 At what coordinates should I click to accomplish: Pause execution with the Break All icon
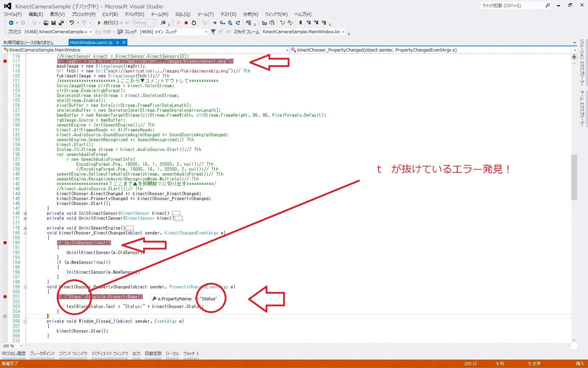178,23
